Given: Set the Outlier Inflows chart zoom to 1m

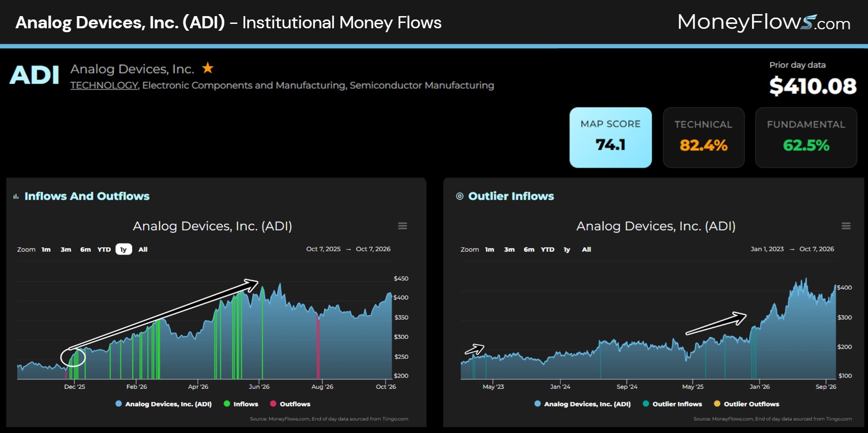Looking at the screenshot, I should (x=490, y=249).
